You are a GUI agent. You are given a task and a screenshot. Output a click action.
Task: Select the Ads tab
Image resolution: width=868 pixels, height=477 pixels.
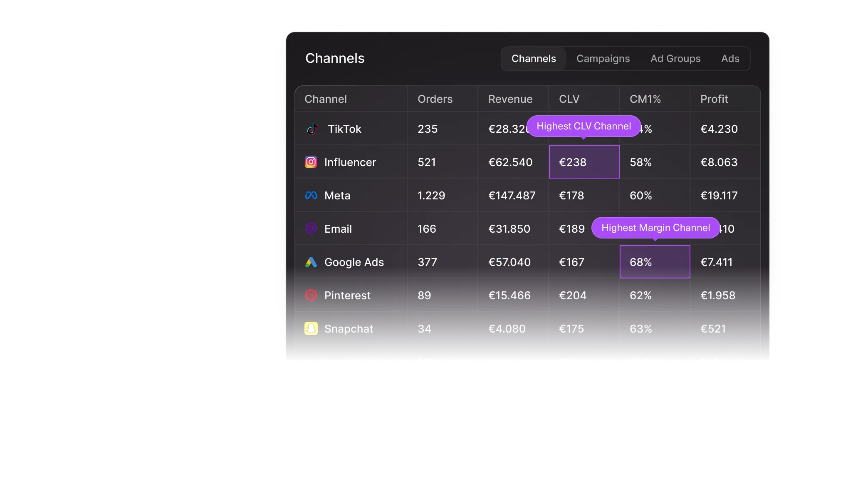730,59
